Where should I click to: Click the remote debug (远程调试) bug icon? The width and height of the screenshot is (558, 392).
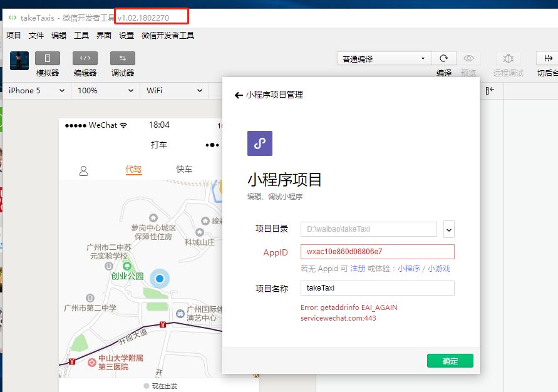(x=508, y=58)
